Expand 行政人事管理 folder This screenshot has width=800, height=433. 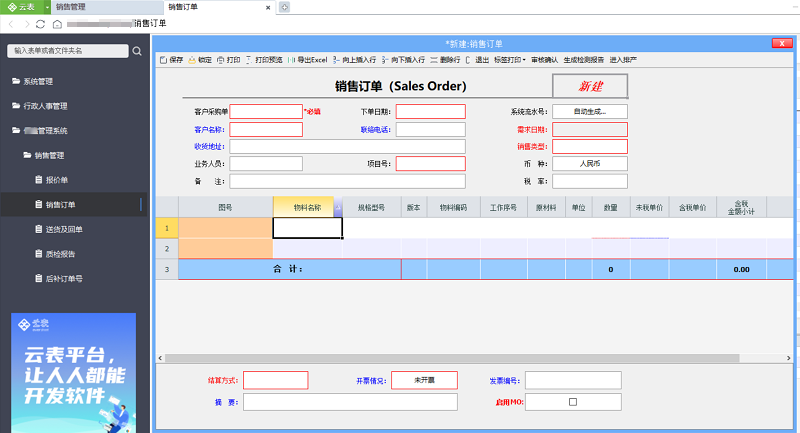[40, 106]
